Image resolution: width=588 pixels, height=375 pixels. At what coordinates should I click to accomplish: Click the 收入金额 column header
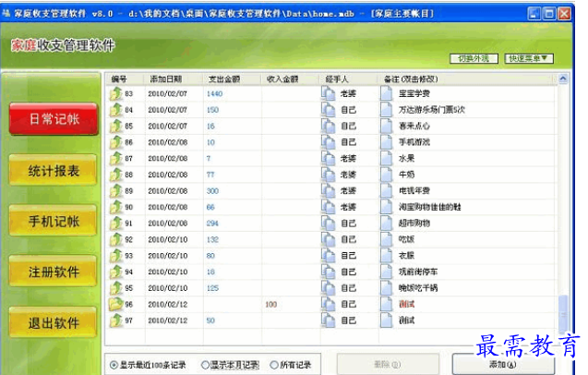(x=290, y=79)
